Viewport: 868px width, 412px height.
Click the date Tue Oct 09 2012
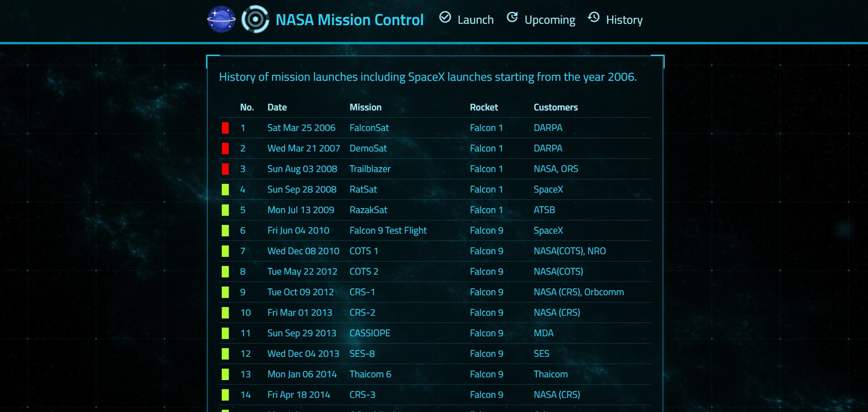pos(301,292)
